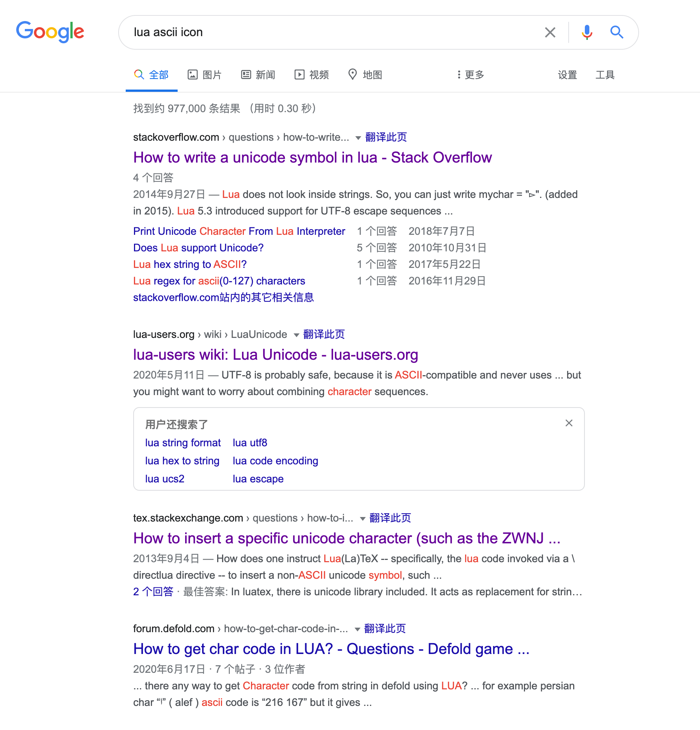The image size is (700, 730).
Task: Open the 地图 (Maps) tab
Action: [x=365, y=75]
